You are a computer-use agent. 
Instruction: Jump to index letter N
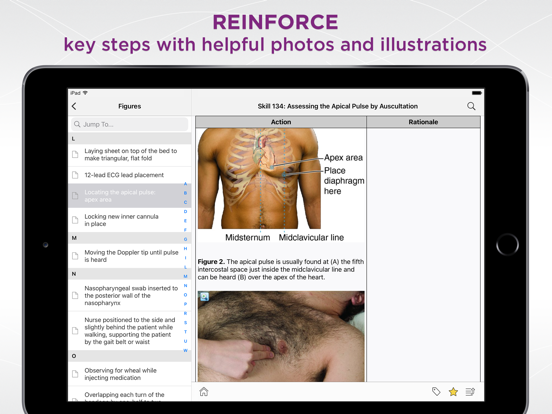pos(186,286)
